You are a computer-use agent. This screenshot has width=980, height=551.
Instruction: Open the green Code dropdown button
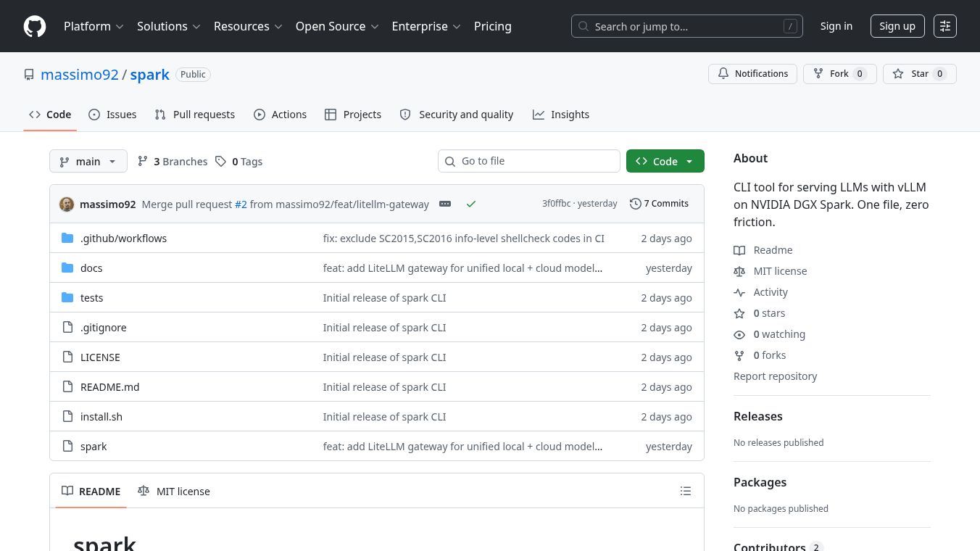click(x=665, y=161)
